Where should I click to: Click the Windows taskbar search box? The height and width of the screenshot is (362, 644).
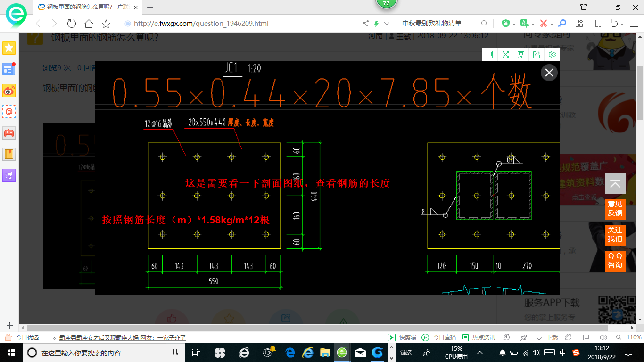point(104,352)
